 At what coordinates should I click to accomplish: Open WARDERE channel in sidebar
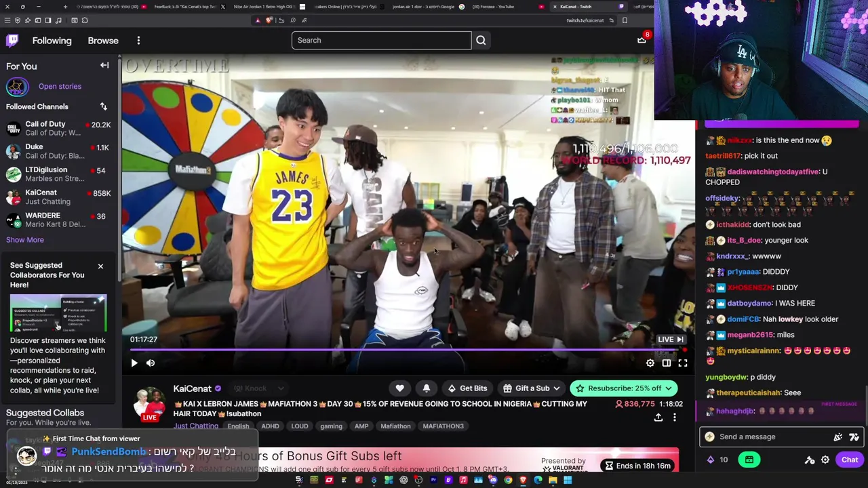(59, 220)
